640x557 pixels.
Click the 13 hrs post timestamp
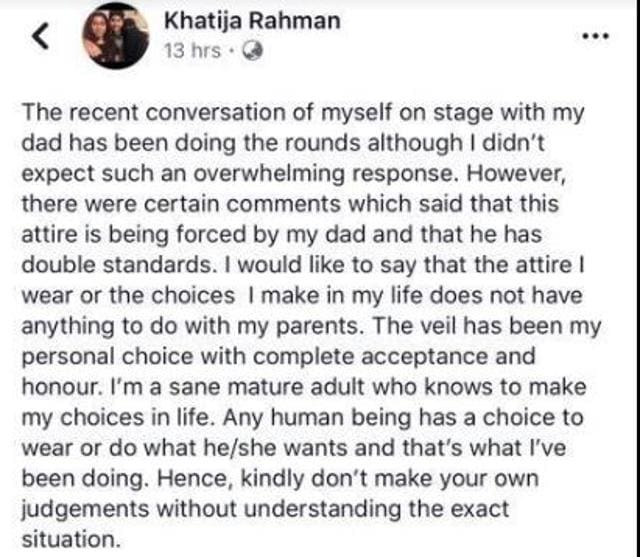click(192, 51)
